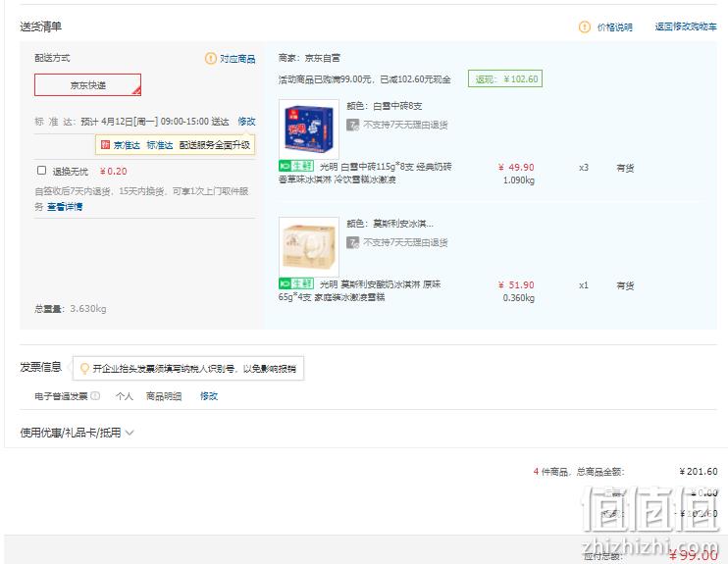Open 价格说明 link
The height and width of the screenshot is (564, 728).
[614, 27]
